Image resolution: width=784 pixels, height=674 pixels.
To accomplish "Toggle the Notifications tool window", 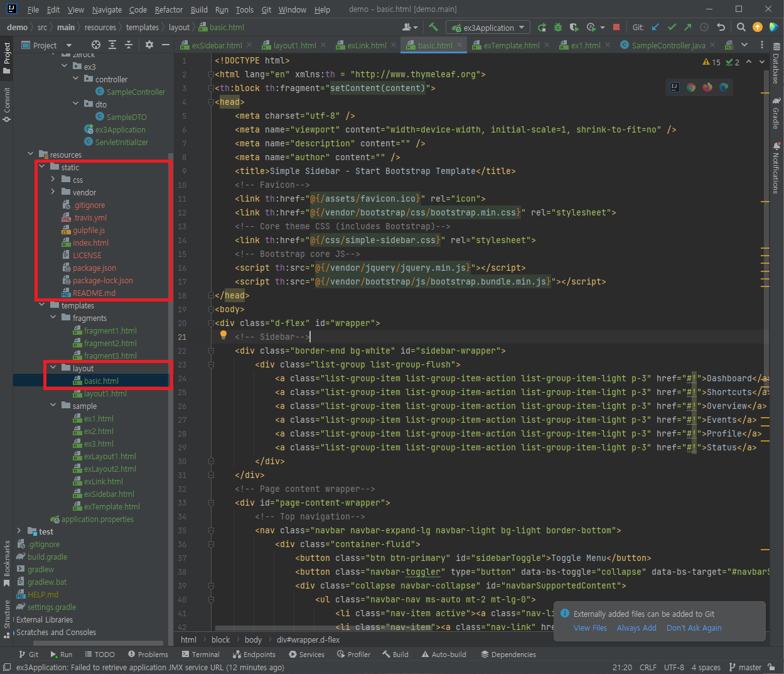I will click(x=776, y=168).
